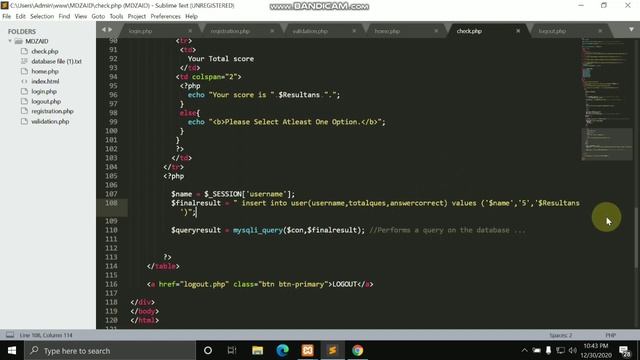This screenshot has height=360, width=640.
Task: Open the Help menu
Action: click(191, 16)
